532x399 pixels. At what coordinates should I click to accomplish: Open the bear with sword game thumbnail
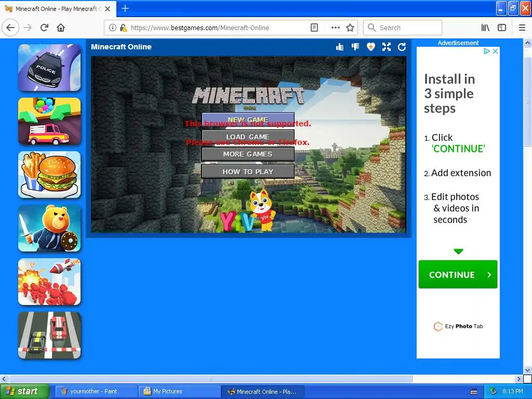click(49, 229)
